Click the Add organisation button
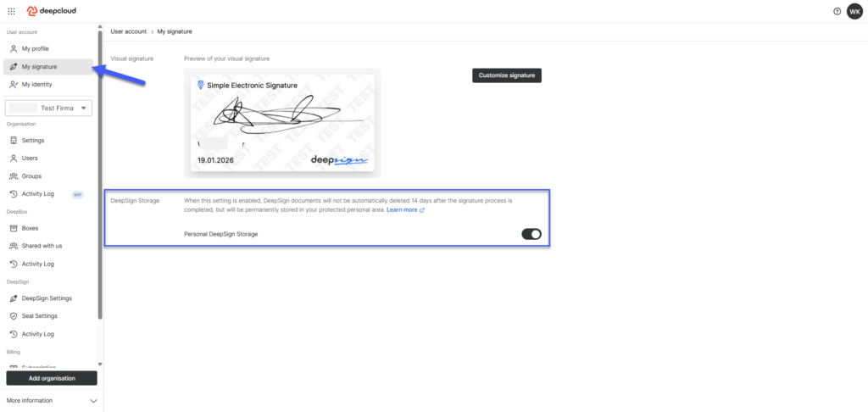 pyautogui.click(x=52, y=378)
